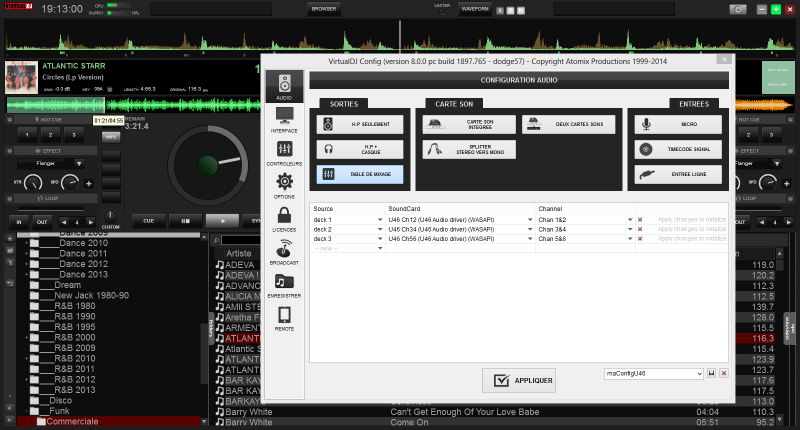Viewport: 800px width, 430px height.
Task: Expand the maConfigU46 configuration dropdown
Action: pyautogui.click(x=699, y=373)
